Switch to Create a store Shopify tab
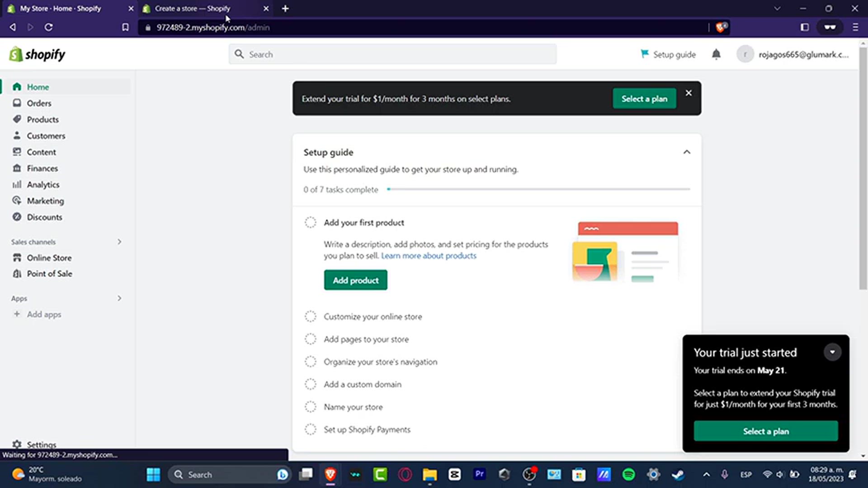 pos(206,9)
